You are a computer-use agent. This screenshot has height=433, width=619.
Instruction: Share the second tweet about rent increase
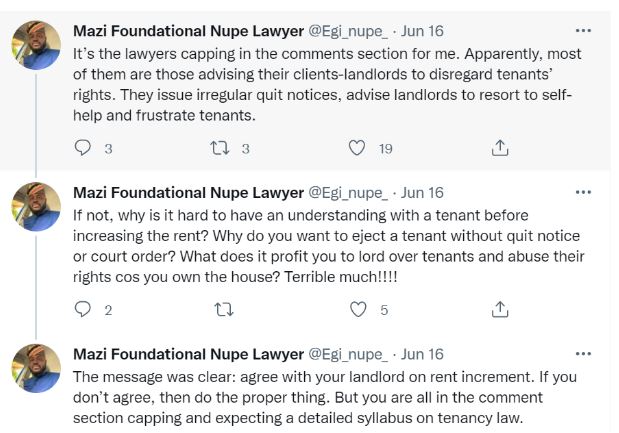click(500, 310)
